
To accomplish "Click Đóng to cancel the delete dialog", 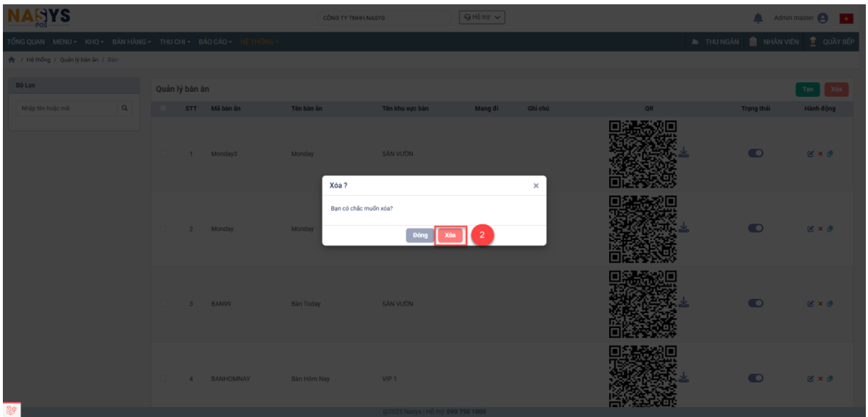I will point(420,235).
